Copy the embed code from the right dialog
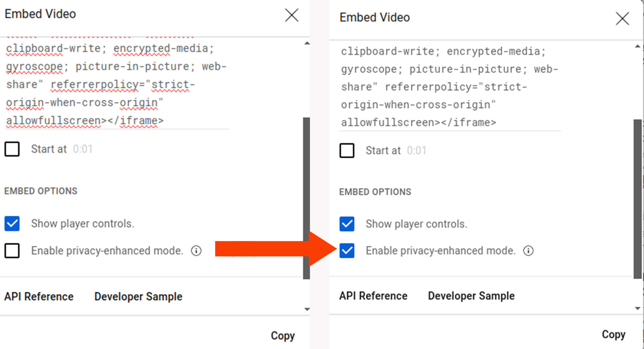 point(613,334)
